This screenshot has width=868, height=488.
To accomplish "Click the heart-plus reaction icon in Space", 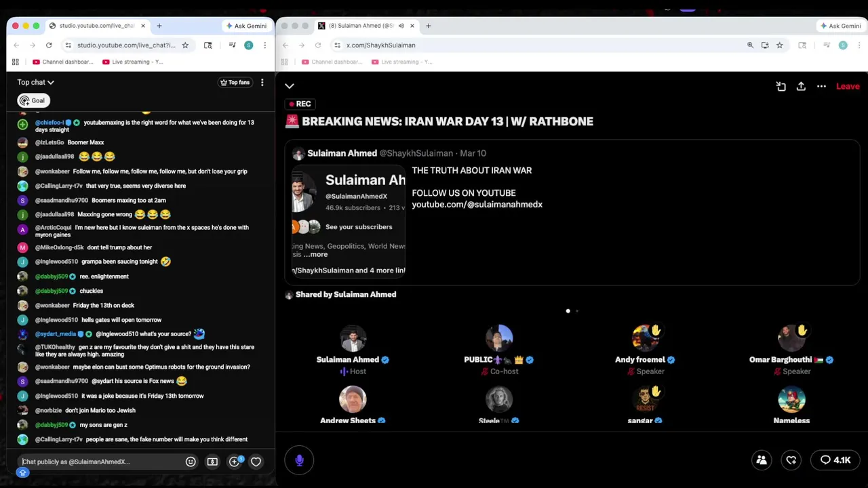I will (x=791, y=460).
